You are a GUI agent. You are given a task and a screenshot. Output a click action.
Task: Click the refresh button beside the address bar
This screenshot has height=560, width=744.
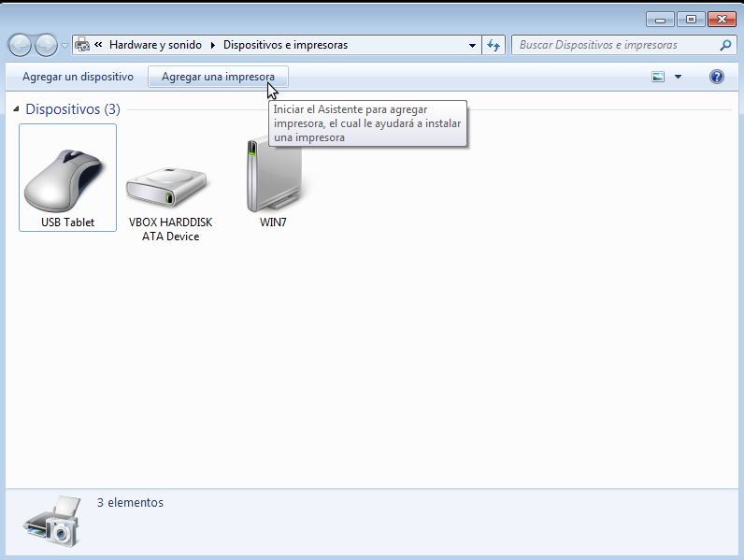click(x=494, y=45)
